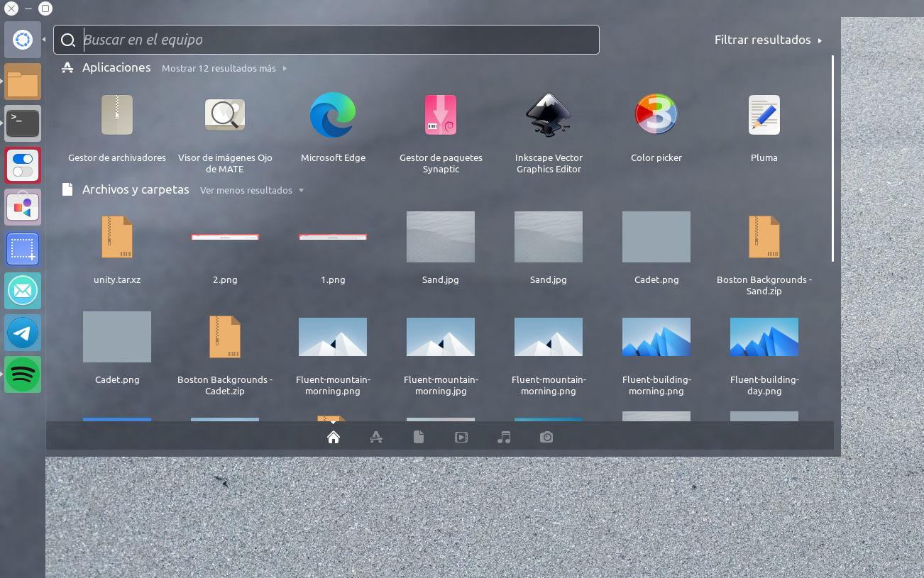
Task: Switch to the Applications lens
Action: [376, 437]
